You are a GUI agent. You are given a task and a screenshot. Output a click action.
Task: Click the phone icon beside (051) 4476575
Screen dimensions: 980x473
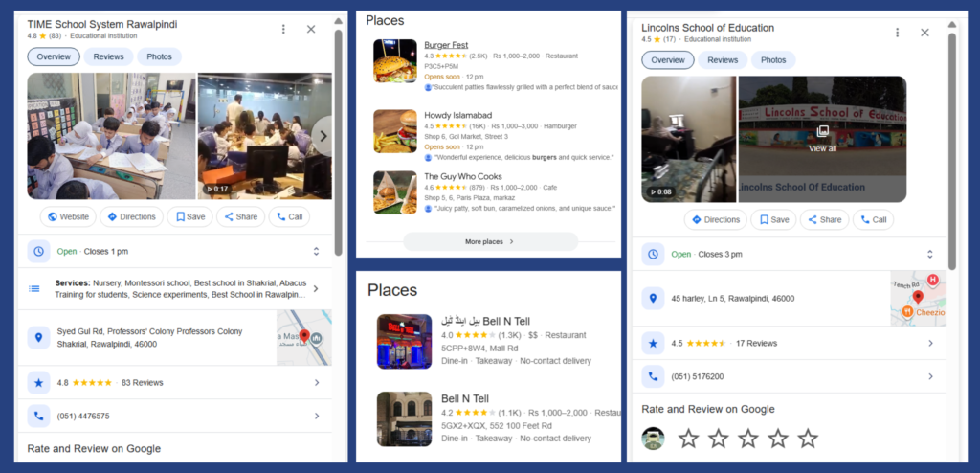38,417
